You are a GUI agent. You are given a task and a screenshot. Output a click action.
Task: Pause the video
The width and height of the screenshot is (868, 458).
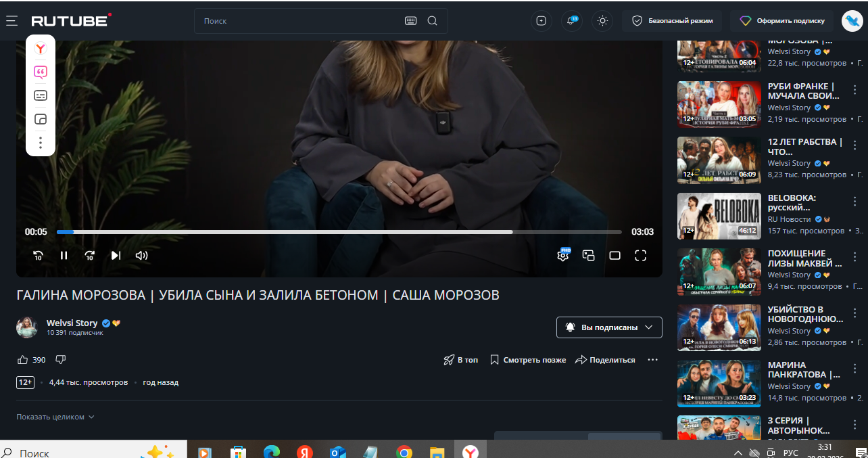64,255
